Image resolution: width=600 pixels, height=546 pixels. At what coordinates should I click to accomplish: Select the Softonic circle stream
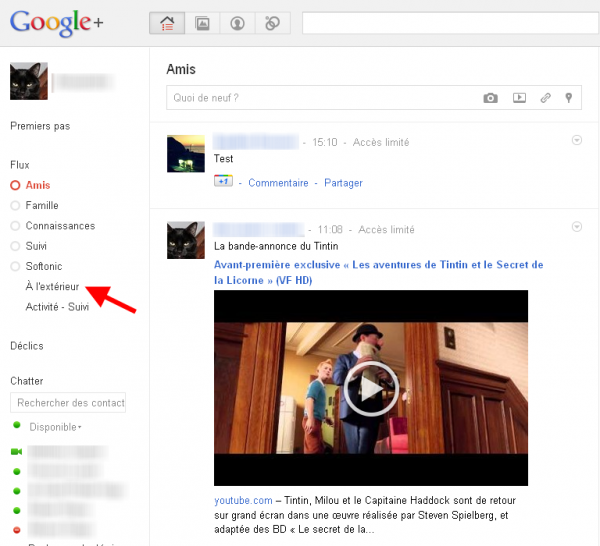pyautogui.click(x=46, y=266)
